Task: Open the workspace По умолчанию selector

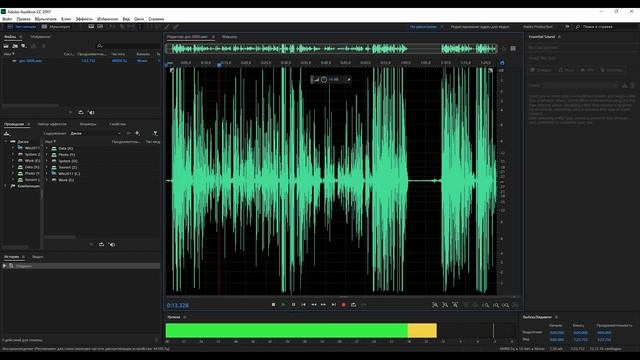Action: click(x=423, y=27)
